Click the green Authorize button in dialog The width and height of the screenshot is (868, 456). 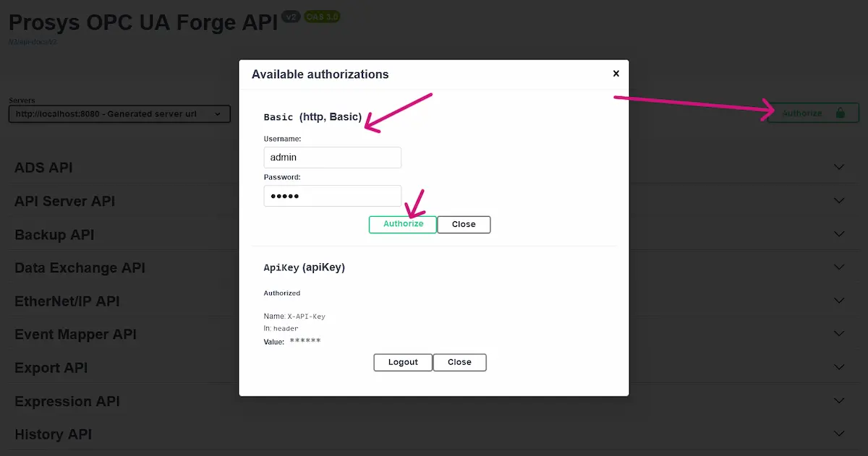[x=403, y=224]
